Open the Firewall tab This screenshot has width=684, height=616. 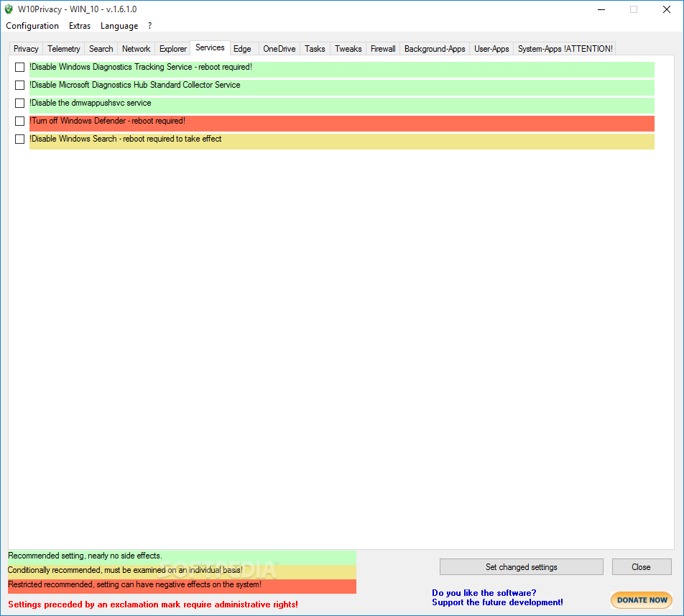383,49
